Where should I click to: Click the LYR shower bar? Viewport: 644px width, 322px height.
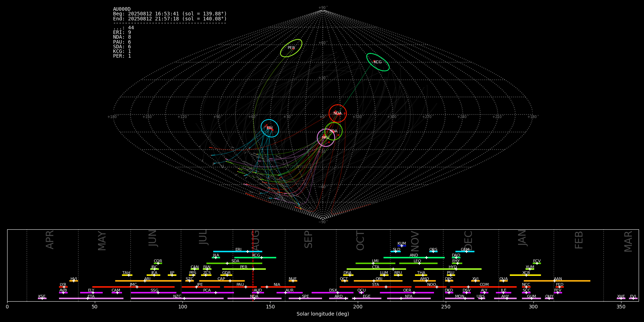tap(63, 287)
